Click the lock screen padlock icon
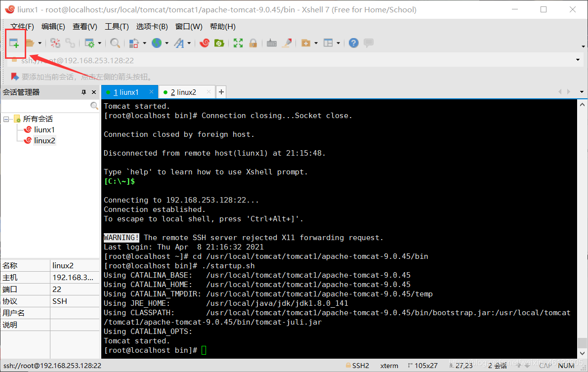Screen dimensions: 588x372 [x=253, y=43]
